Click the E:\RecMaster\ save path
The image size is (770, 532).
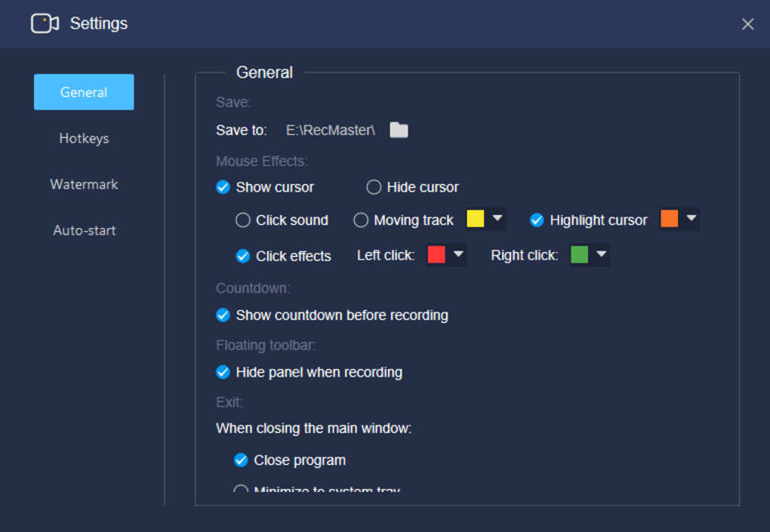[x=330, y=130]
